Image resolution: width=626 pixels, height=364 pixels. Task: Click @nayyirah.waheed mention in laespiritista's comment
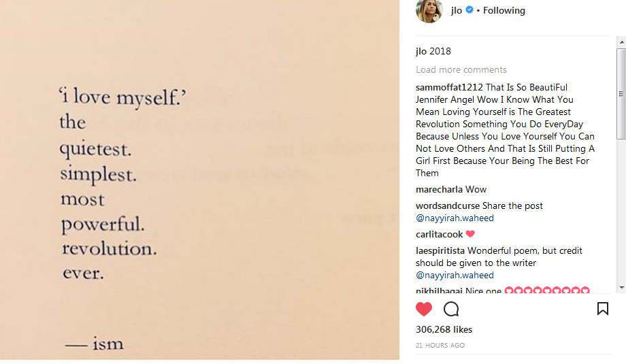(455, 275)
